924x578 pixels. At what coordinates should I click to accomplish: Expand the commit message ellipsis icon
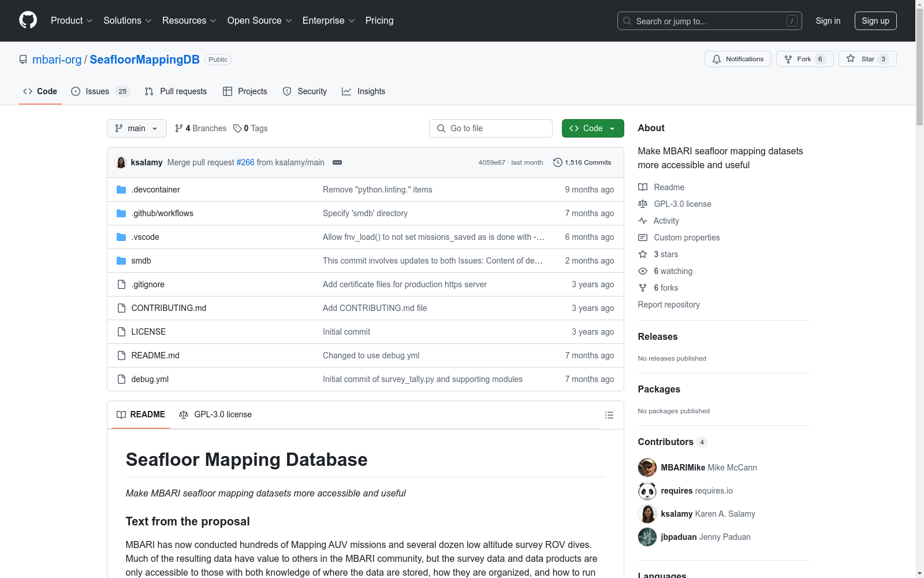[337, 162]
